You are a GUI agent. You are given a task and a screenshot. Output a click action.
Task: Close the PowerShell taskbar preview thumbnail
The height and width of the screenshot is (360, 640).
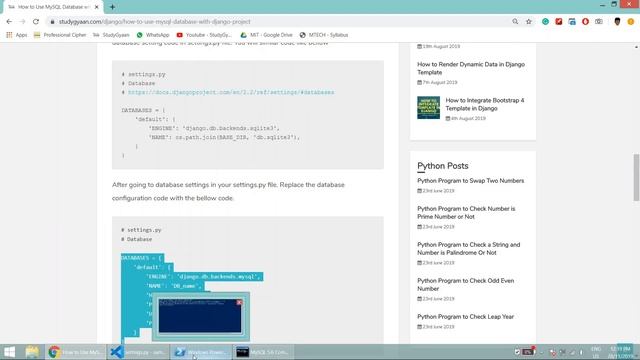239,302
